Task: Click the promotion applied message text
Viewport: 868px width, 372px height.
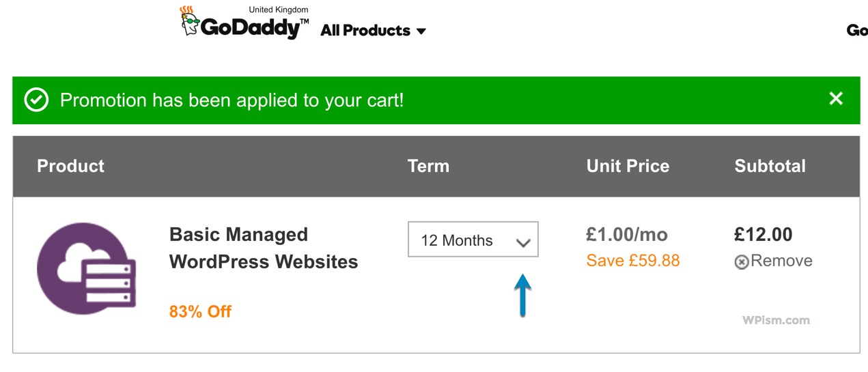Action: click(x=232, y=100)
